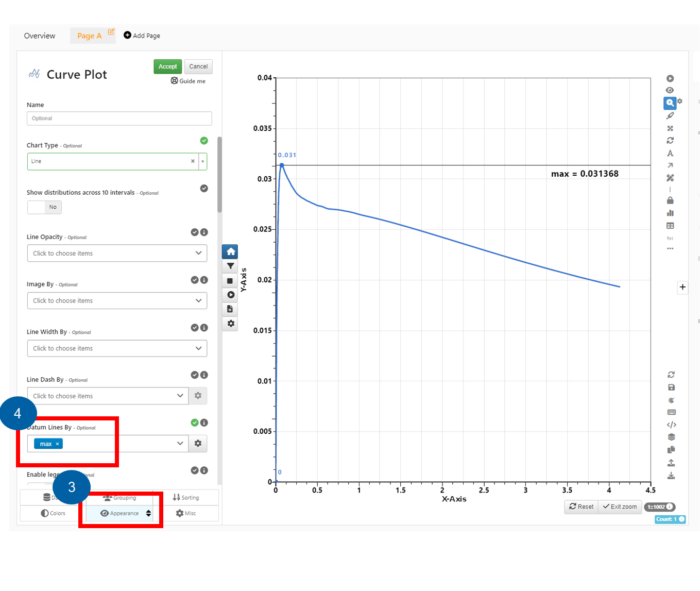
Task: Select the paintbrush tool in right toolbar
Action: tap(670, 115)
